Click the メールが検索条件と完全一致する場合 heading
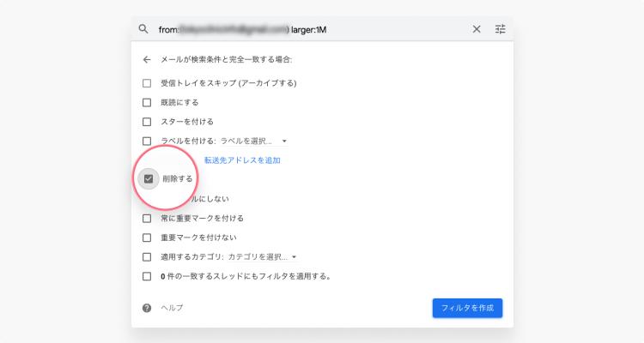The width and height of the screenshot is (644, 343). coord(227,60)
